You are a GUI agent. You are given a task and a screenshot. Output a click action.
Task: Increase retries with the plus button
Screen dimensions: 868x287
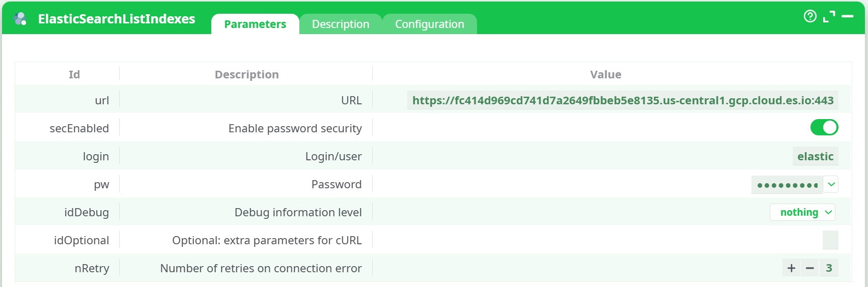point(791,268)
